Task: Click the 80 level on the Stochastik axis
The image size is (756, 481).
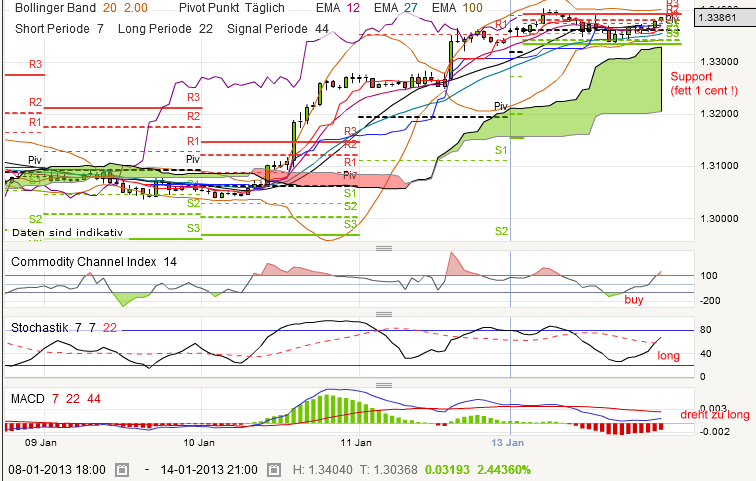Action: pos(705,330)
